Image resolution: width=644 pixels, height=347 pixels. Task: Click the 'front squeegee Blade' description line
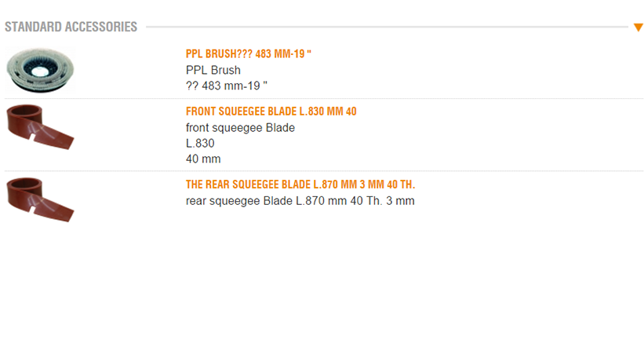click(x=240, y=127)
